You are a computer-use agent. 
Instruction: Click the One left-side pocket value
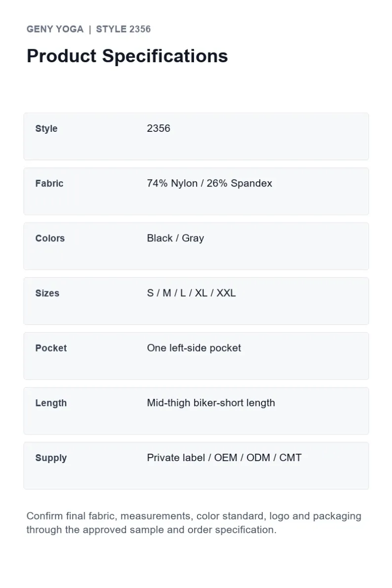coord(194,348)
